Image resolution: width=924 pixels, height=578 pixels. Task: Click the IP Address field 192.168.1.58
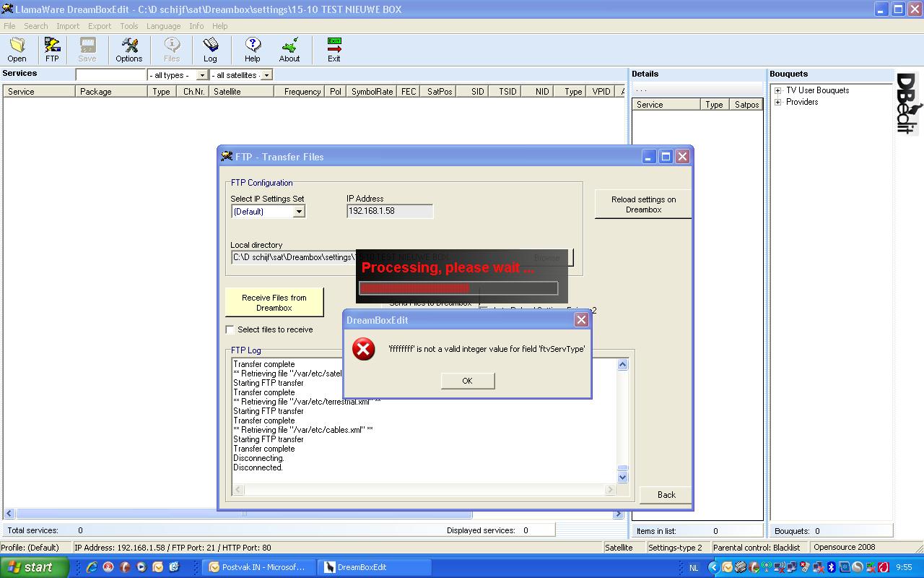[390, 211]
